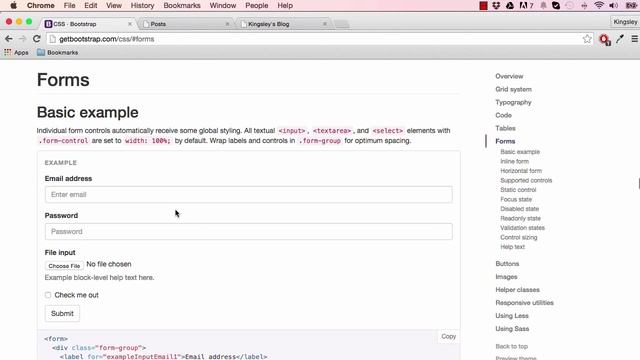Switch to the Kingsley's Blog tab
Image resolution: width=640 pixels, height=360 pixels.
coord(283,24)
